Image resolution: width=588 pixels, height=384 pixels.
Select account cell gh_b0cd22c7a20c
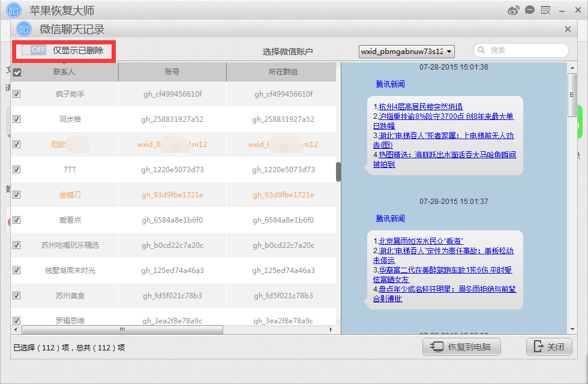pyautogui.click(x=173, y=245)
